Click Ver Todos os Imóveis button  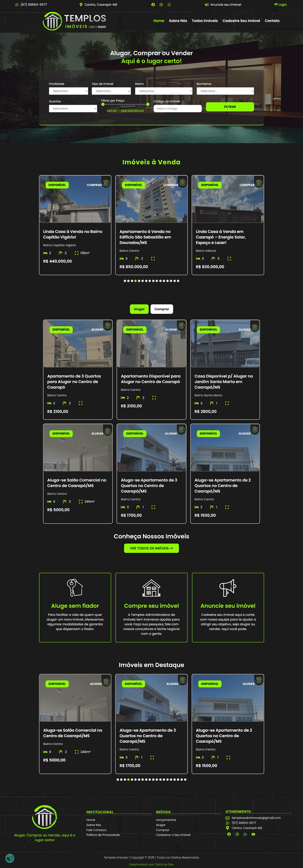coord(151,548)
